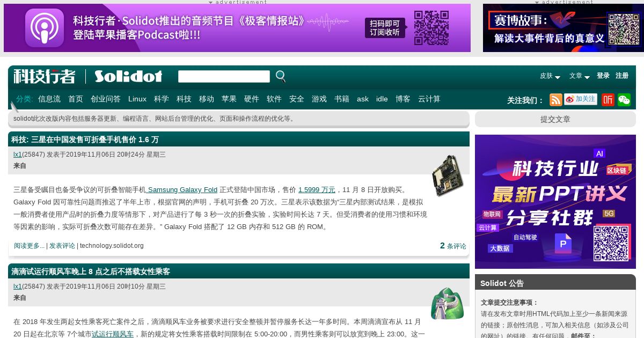
Task: Open the 云计算 category
Action: (x=429, y=99)
